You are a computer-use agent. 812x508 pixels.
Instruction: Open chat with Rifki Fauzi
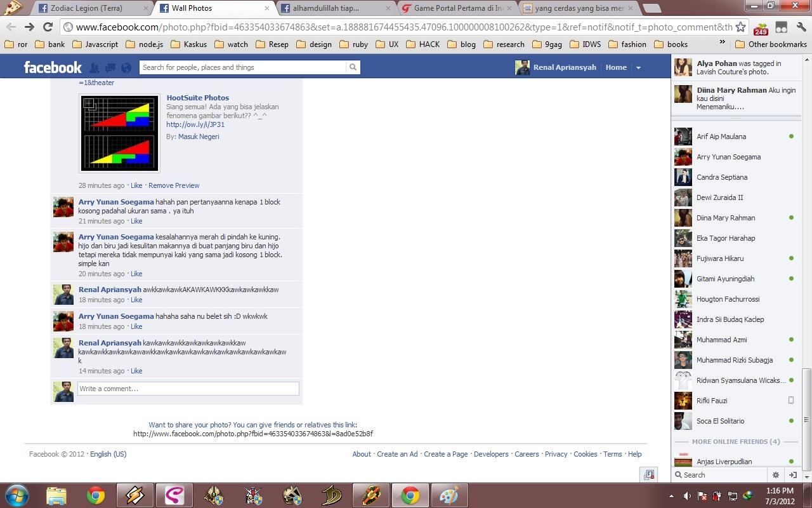pyautogui.click(x=735, y=401)
